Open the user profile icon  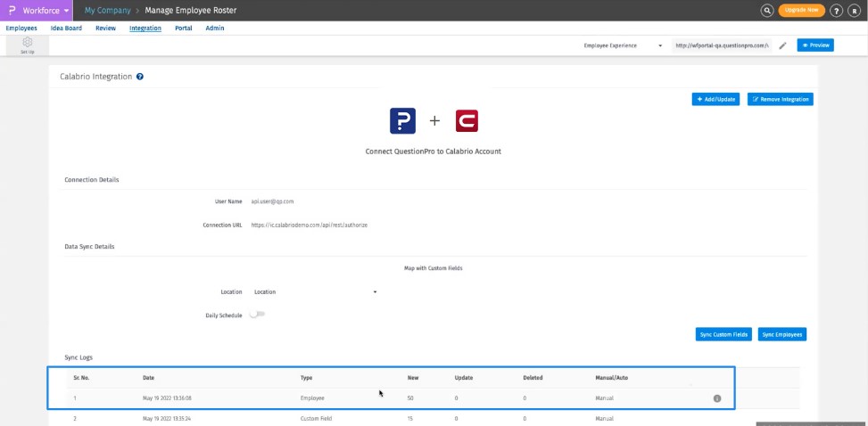click(x=855, y=11)
